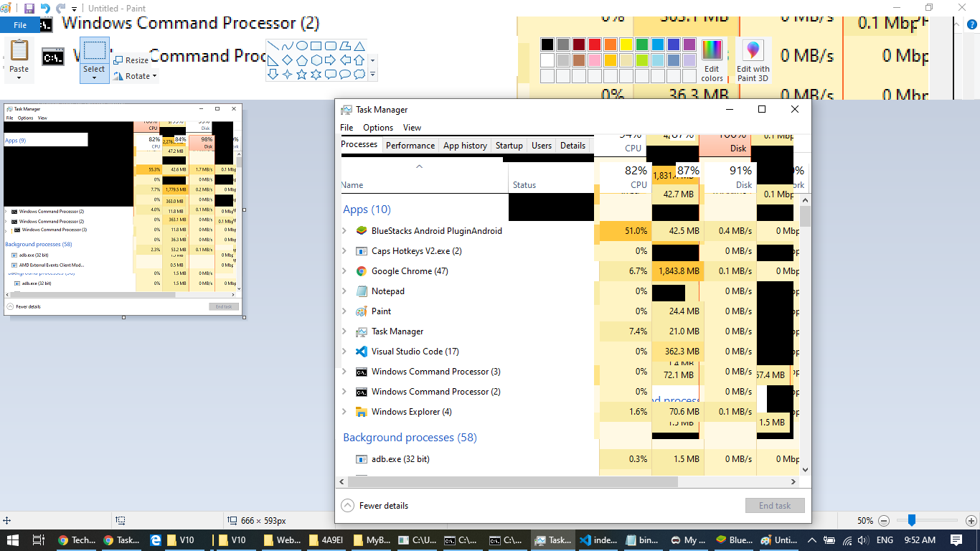Open the Task Manager Options menu
The image size is (980, 551).
pyautogui.click(x=378, y=128)
